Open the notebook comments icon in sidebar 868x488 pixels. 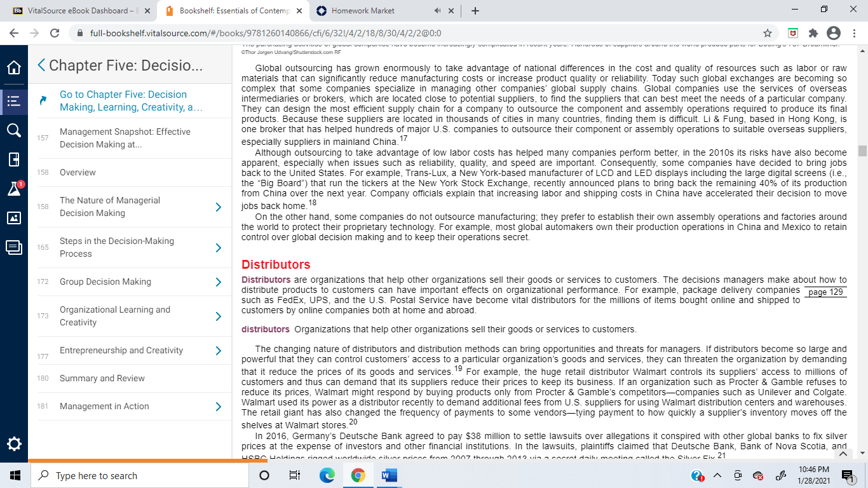[14, 247]
